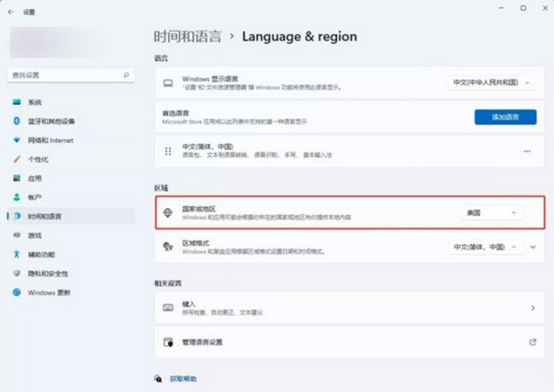Click the Language & region page title
The image size is (554, 392).
click(x=299, y=37)
